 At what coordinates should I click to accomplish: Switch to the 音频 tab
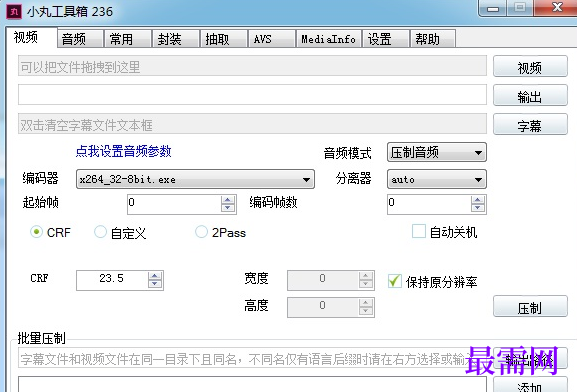point(80,39)
